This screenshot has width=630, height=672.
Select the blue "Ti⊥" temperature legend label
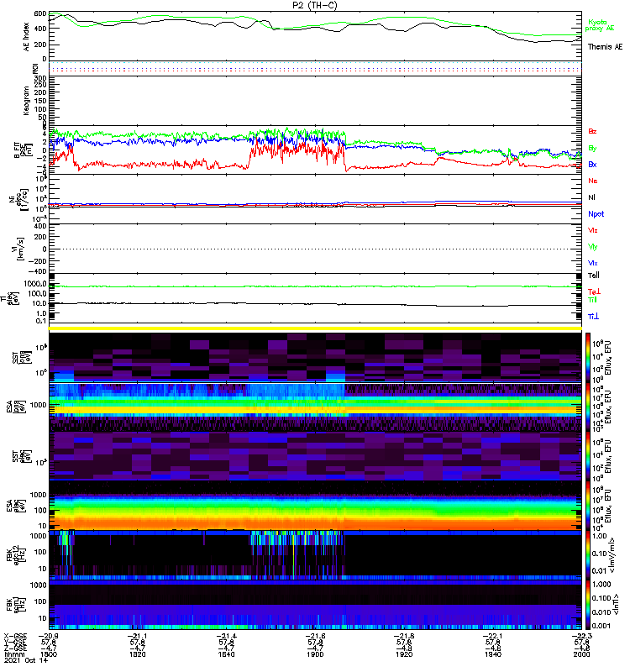[x=593, y=317]
